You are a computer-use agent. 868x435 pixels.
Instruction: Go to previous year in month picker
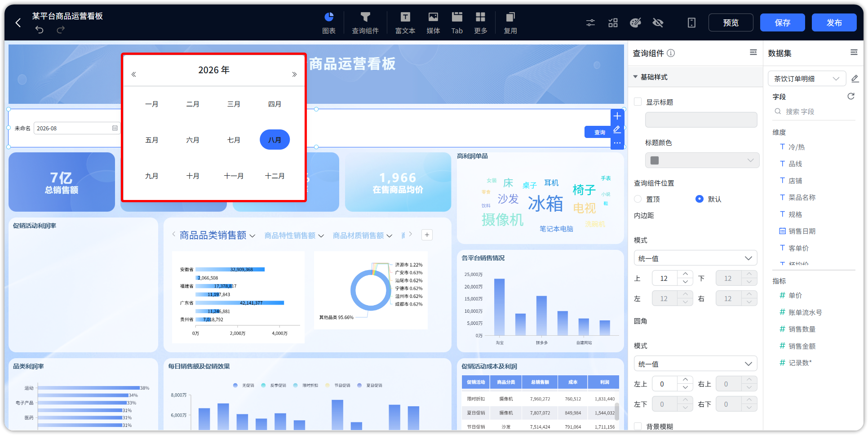(x=133, y=75)
